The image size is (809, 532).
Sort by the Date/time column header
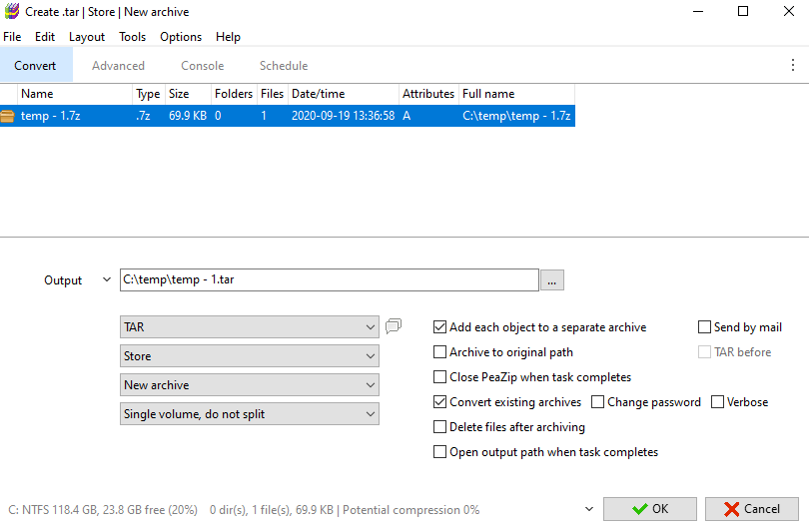(x=344, y=94)
